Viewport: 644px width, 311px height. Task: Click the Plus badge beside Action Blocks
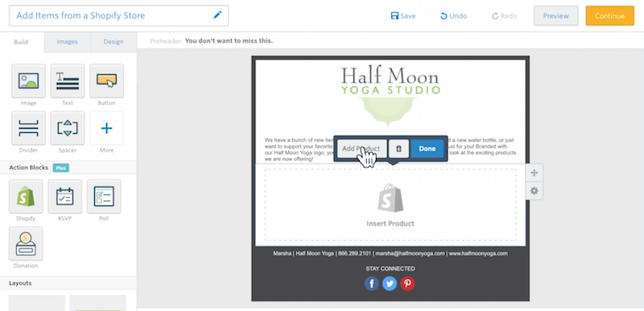pyautogui.click(x=61, y=168)
